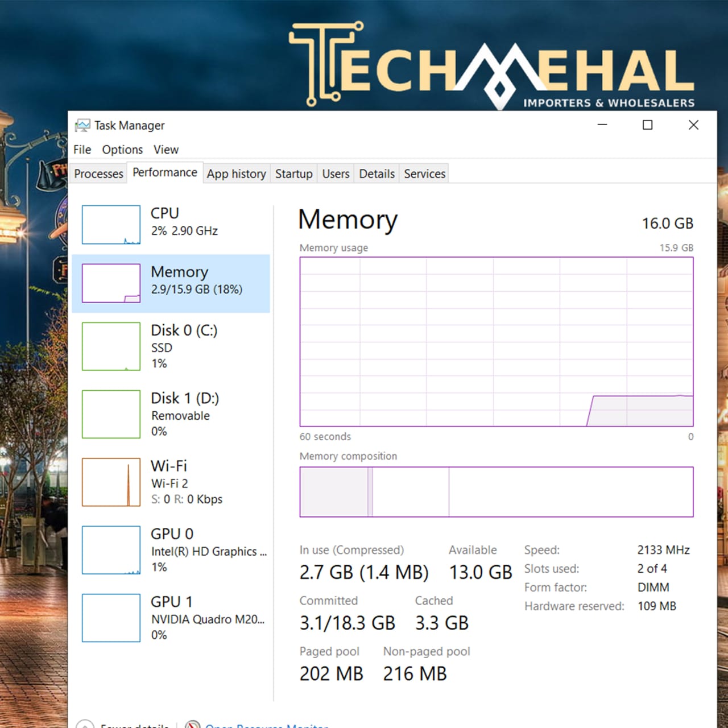Click the Cached value 3.3 GB

[x=442, y=623]
